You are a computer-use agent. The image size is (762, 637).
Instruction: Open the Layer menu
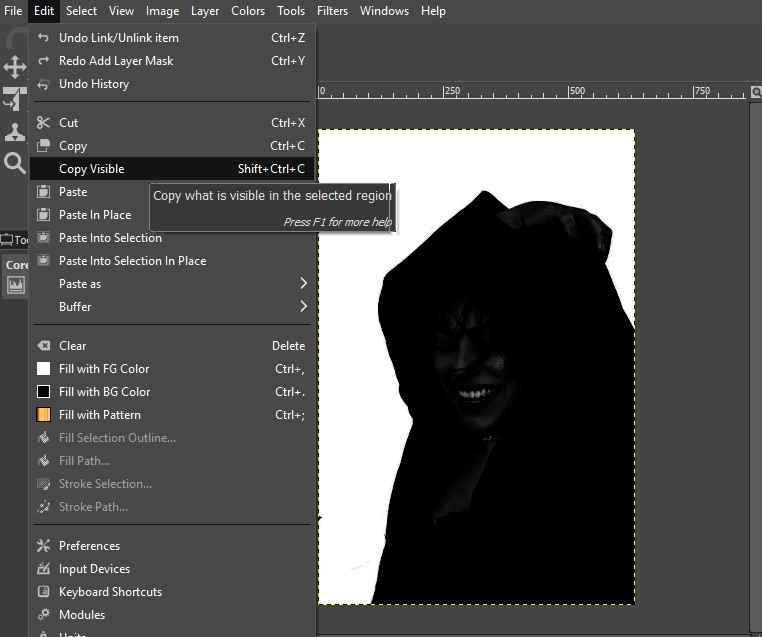tap(205, 11)
